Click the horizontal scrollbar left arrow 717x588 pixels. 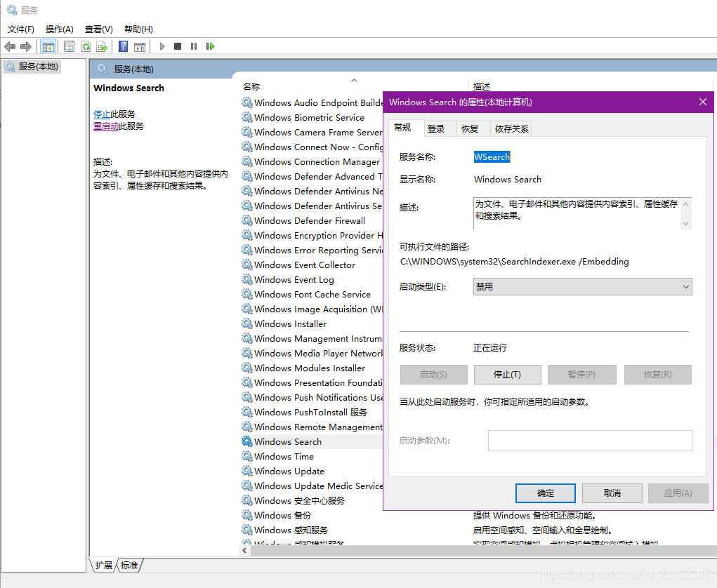coord(244,551)
